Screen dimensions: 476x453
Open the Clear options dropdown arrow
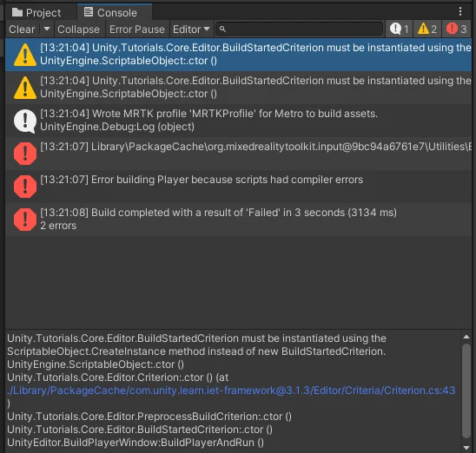(46, 30)
